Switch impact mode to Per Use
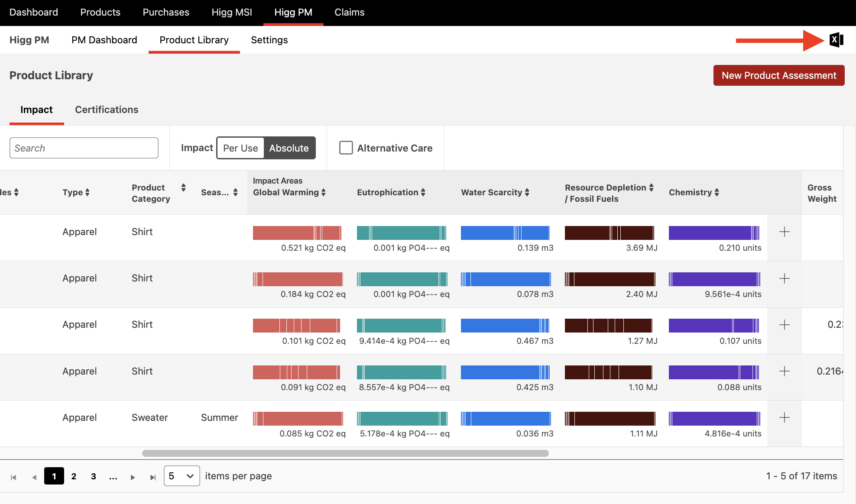Screen dimensions: 856x504 (240, 148)
